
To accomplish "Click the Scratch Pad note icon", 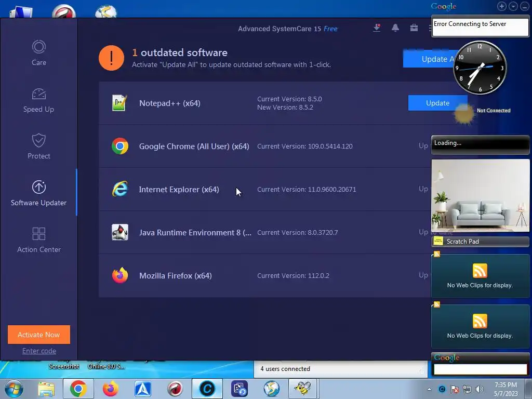I will pyautogui.click(x=438, y=241).
